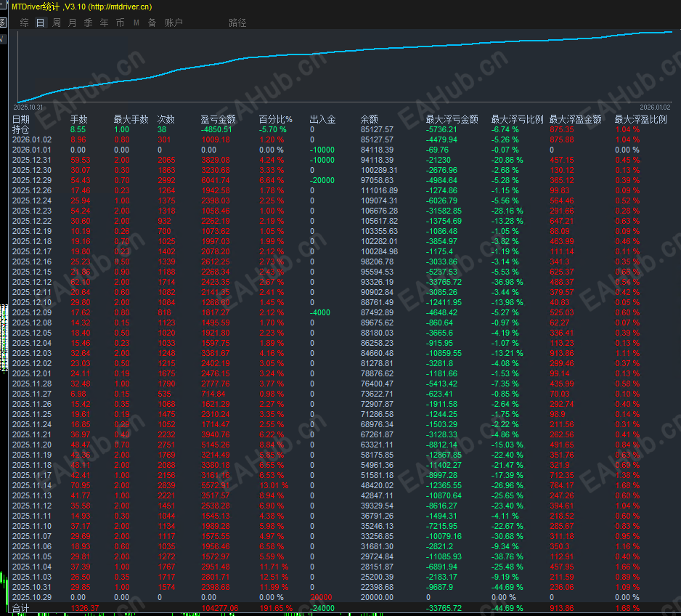
Task: Click the 手数 column header
Action: (x=79, y=119)
